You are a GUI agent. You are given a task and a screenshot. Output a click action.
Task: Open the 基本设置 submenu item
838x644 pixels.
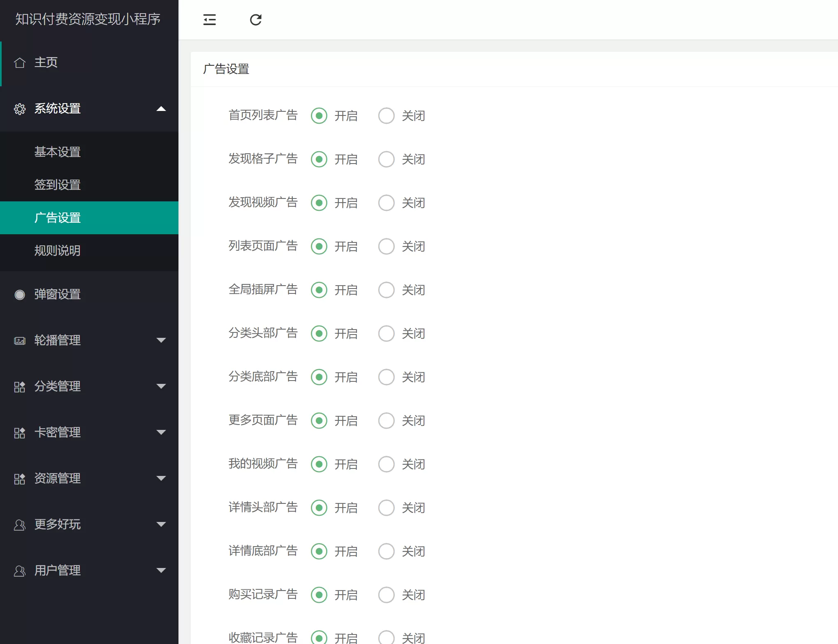[57, 152]
